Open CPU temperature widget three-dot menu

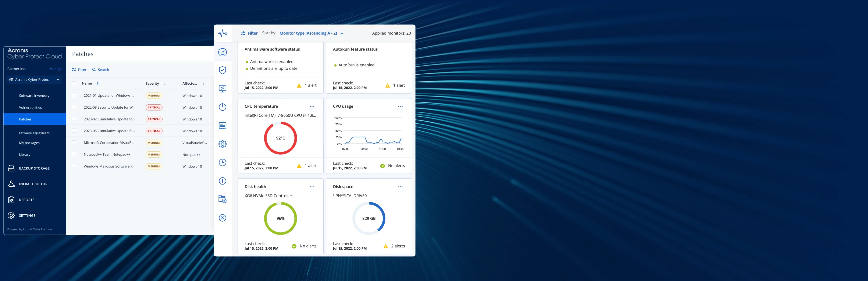point(312,106)
